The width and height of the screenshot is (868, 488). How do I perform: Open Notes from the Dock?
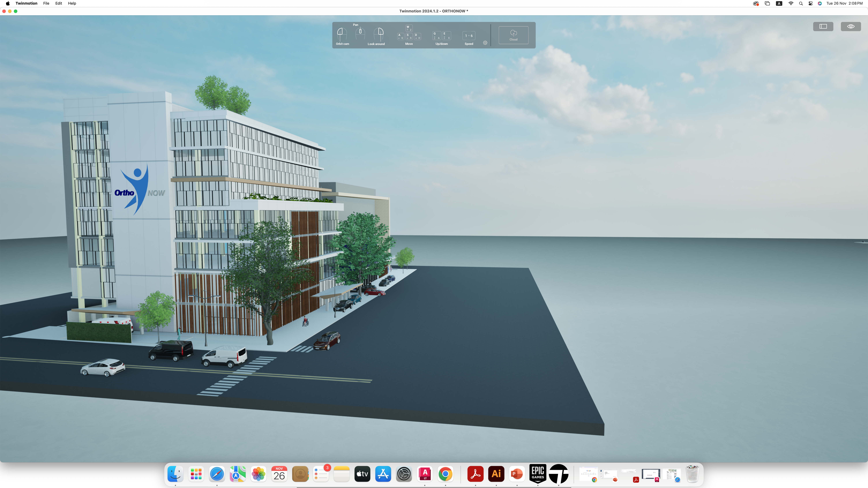click(x=342, y=474)
